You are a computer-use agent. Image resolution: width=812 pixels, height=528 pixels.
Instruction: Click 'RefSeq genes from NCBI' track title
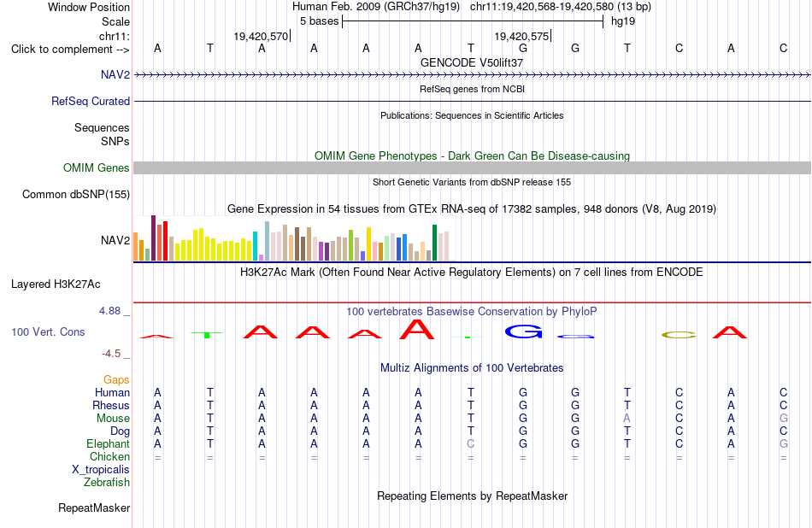pyautogui.click(x=472, y=89)
